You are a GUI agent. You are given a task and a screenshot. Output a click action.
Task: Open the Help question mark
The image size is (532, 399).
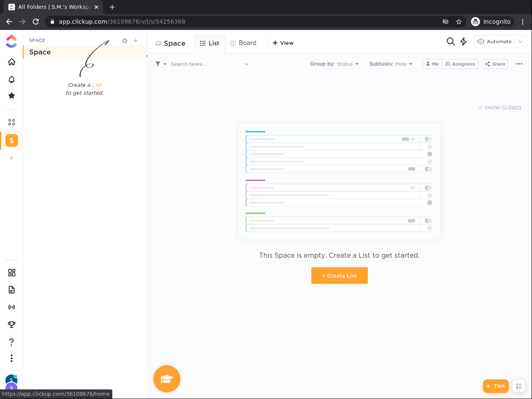pyautogui.click(x=12, y=342)
